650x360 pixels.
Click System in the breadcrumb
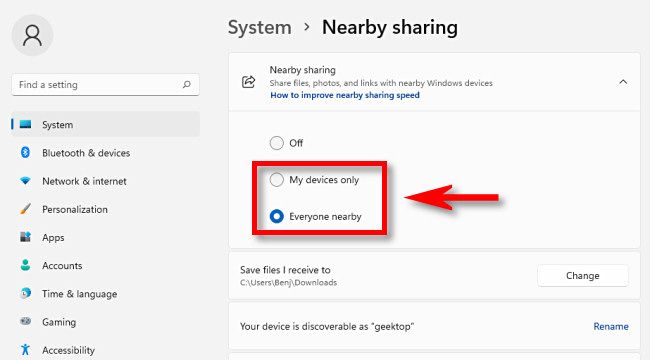(260, 27)
